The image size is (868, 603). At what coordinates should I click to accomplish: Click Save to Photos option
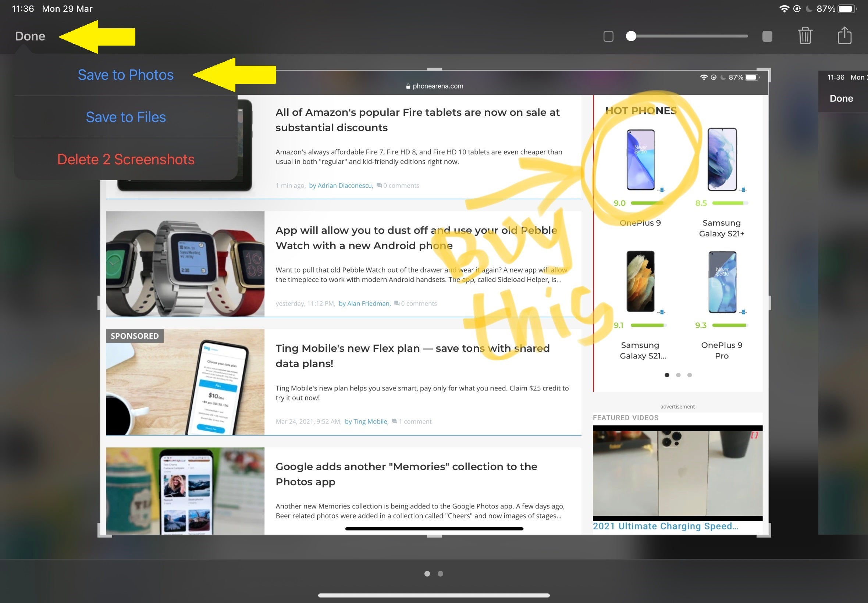(x=125, y=75)
